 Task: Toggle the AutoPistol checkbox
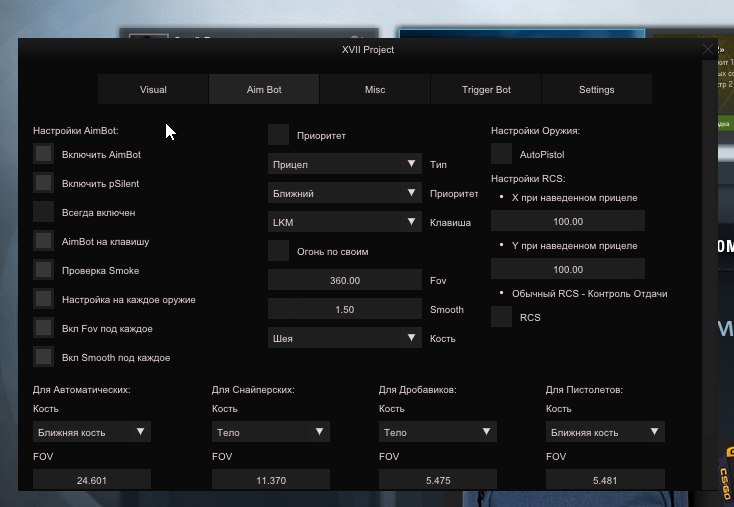(x=501, y=154)
